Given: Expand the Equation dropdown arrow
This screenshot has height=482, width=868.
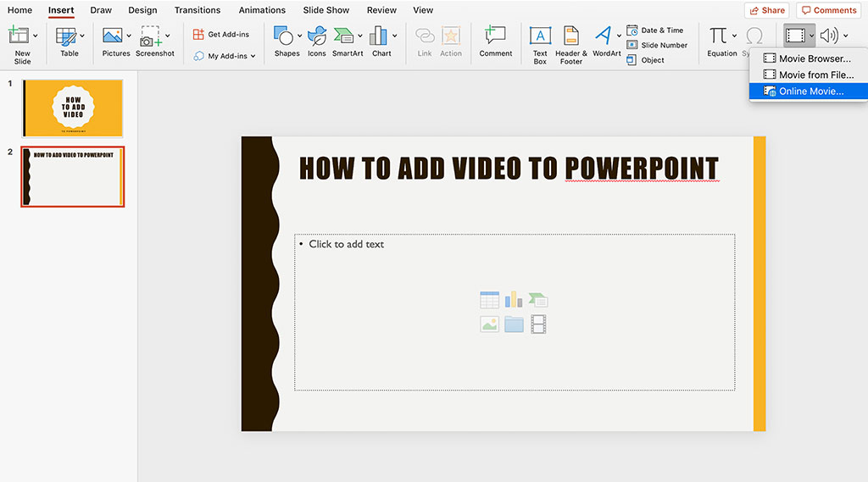Looking at the screenshot, I should [x=735, y=36].
